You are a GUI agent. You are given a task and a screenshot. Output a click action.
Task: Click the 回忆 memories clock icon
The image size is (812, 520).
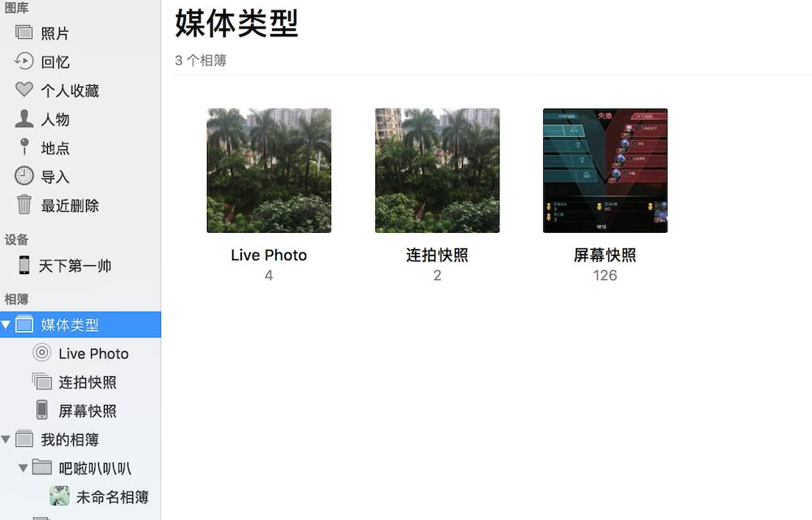click(24, 61)
